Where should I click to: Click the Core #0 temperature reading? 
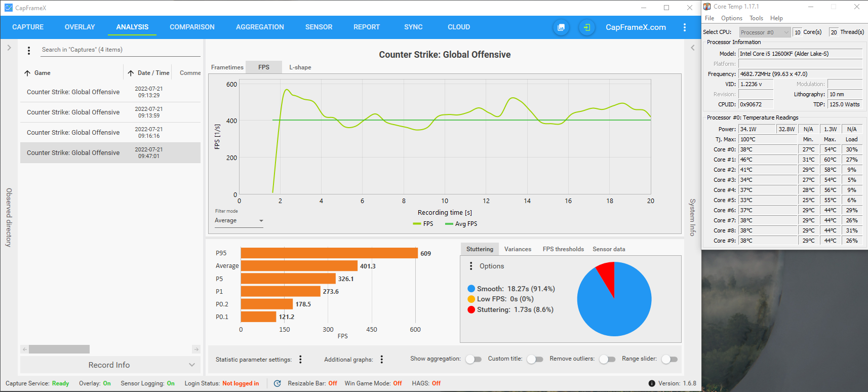[x=767, y=149]
